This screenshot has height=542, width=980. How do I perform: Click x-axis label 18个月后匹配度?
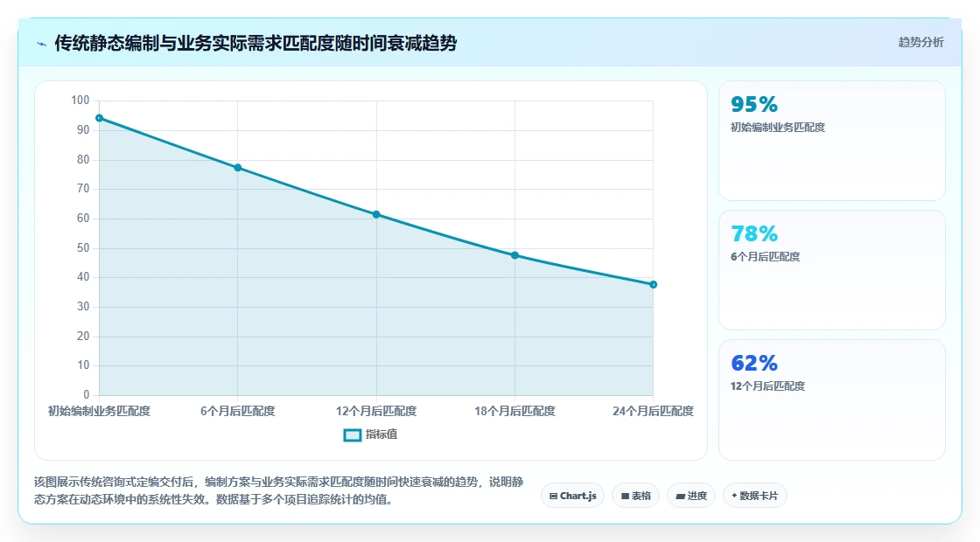(x=515, y=411)
